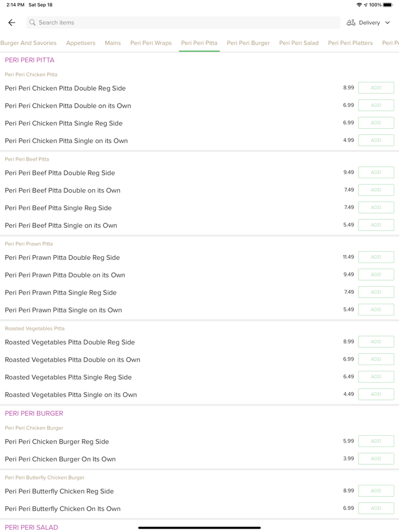Switch to the Peri Peri Wraps tab

[x=151, y=43]
